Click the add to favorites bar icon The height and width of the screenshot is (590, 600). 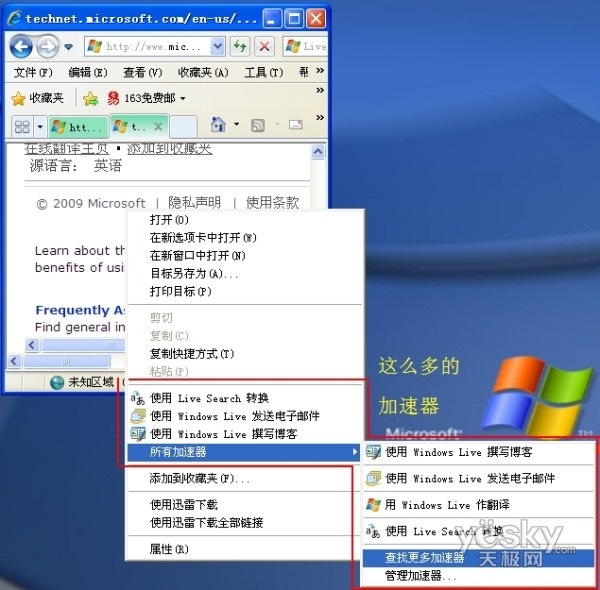click(91, 99)
